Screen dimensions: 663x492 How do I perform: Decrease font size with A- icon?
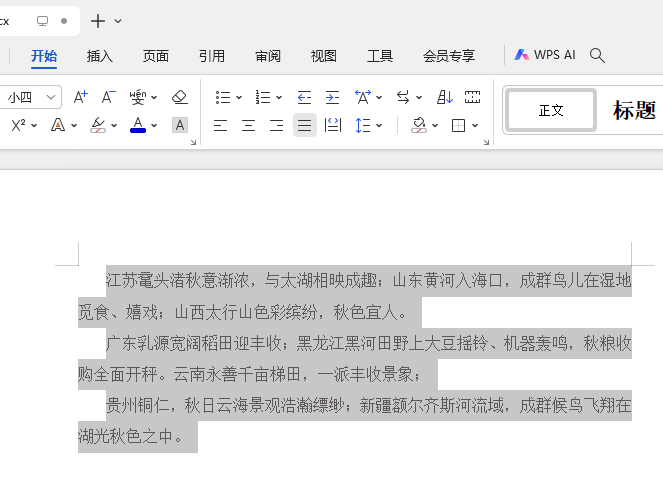108,97
